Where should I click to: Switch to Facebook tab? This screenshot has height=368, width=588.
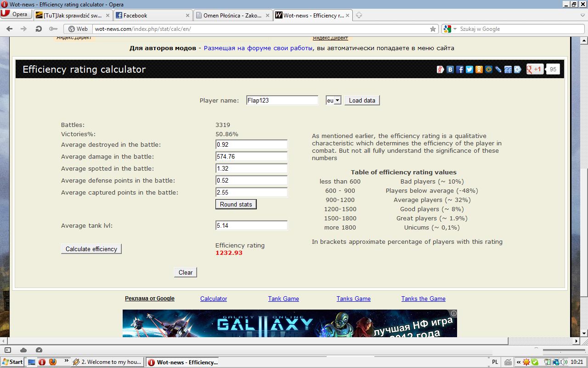(153, 15)
